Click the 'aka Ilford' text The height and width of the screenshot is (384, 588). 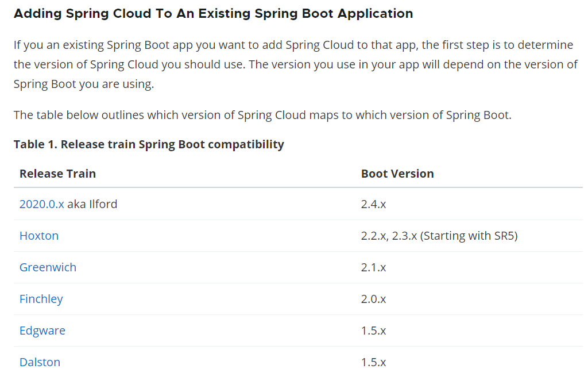92,204
